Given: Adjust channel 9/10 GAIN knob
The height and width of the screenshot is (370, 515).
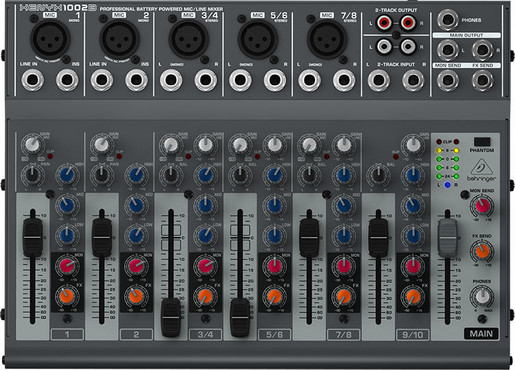Looking at the screenshot, I should [x=413, y=145].
